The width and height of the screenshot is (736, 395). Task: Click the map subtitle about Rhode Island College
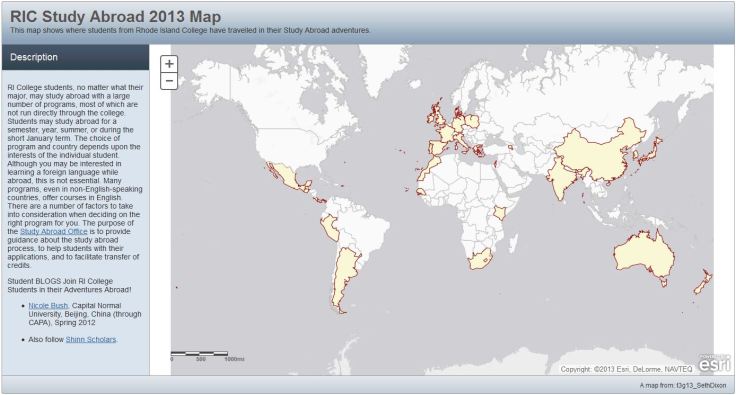[x=190, y=30]
